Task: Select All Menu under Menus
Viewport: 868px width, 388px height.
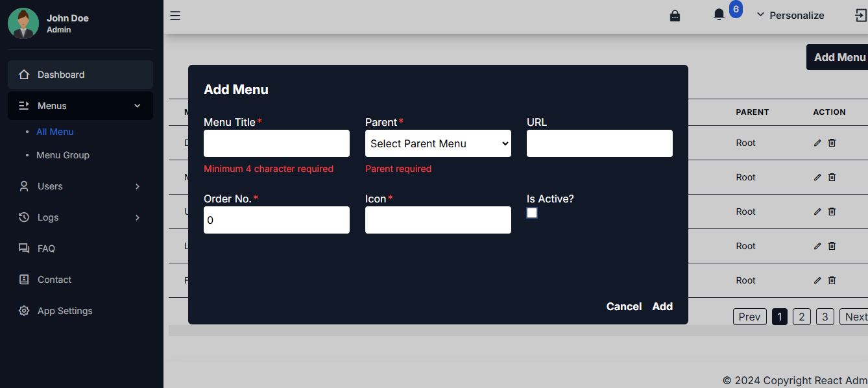Action: coord(54,132)
